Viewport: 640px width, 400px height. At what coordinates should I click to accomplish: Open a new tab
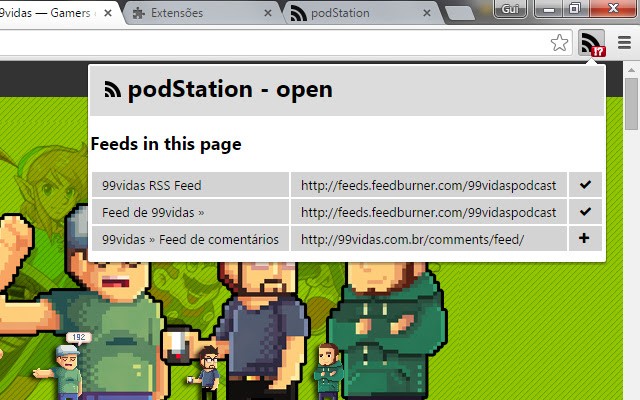pyautogui.click(x=460, y=13)
